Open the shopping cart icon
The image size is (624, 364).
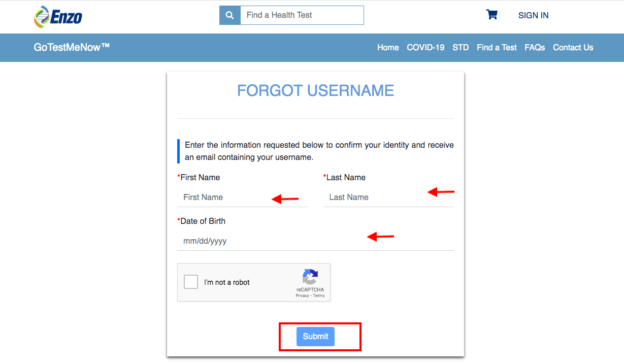point(491,15)
